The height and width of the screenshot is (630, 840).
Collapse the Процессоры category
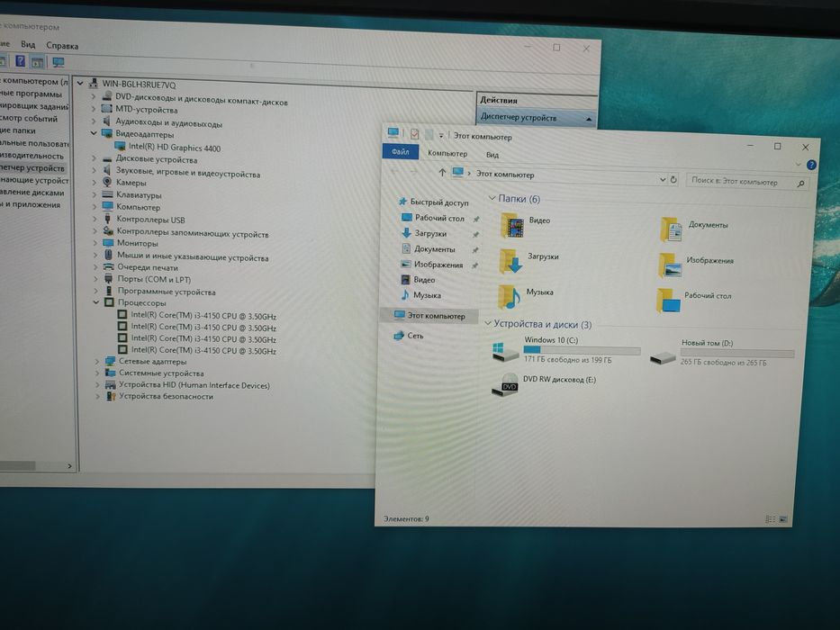[x=96, y=302]
